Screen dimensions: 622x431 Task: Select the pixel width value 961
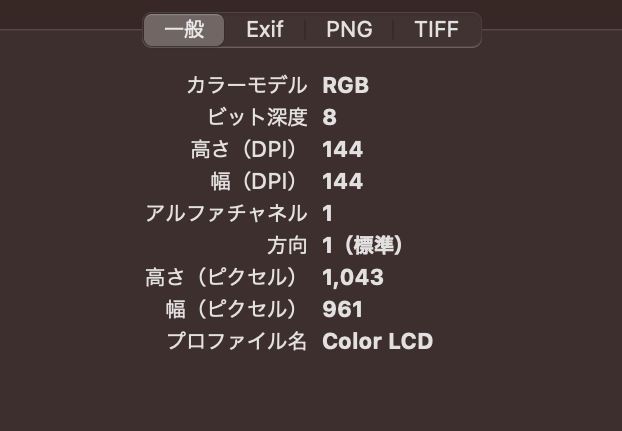click(x=342, y=310)
